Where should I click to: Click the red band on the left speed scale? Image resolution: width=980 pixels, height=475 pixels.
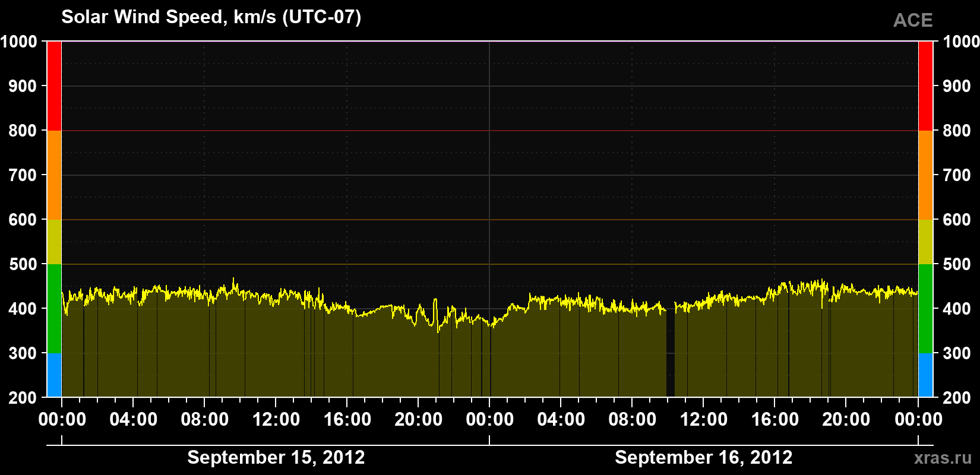point(54,86)
